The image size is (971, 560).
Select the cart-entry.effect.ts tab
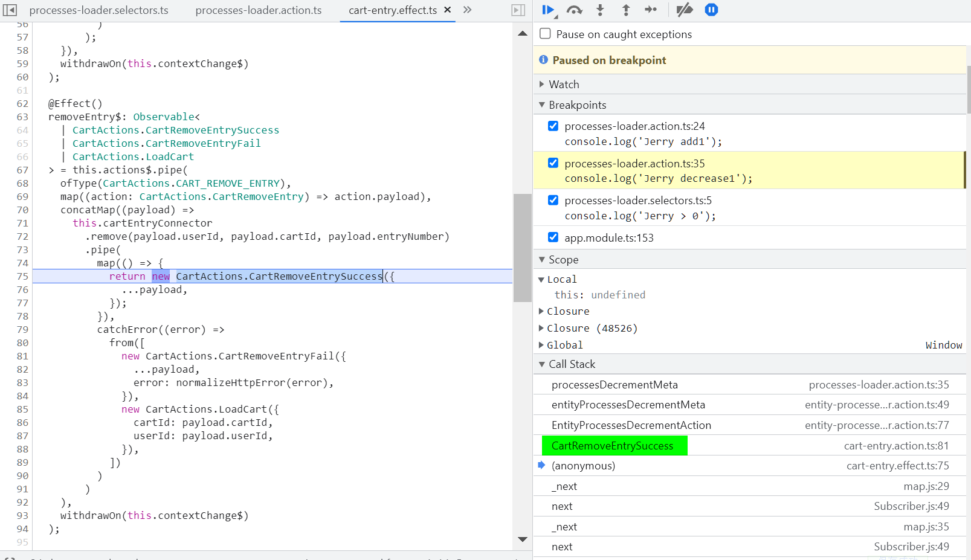pos(393,10)
